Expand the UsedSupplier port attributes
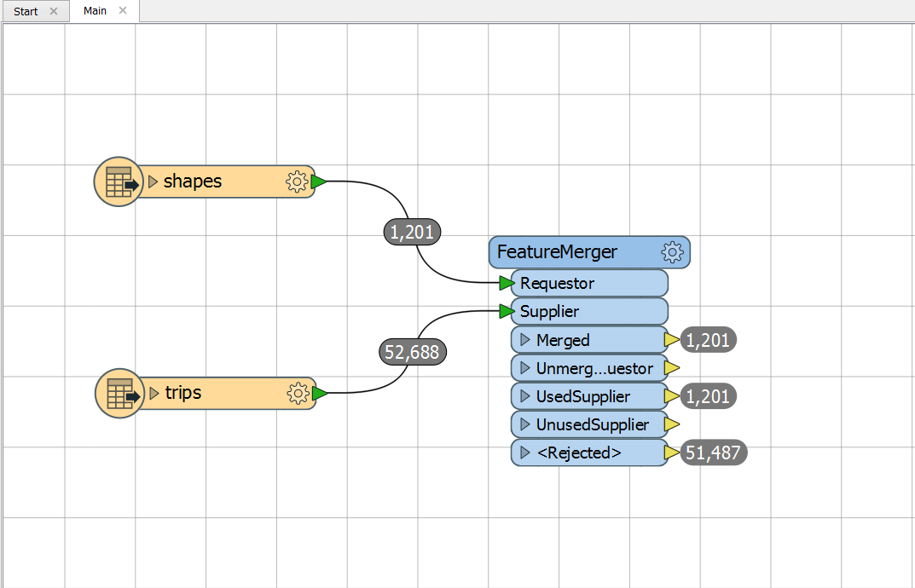The image size is (915, 588). (525, 396)
